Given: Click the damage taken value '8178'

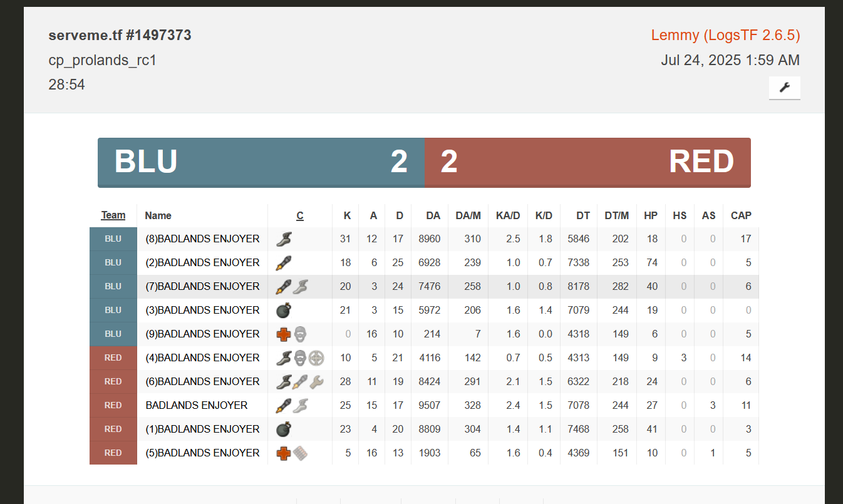Looking at the screenshot, I should pyautogui.click(x=578, y=286).
